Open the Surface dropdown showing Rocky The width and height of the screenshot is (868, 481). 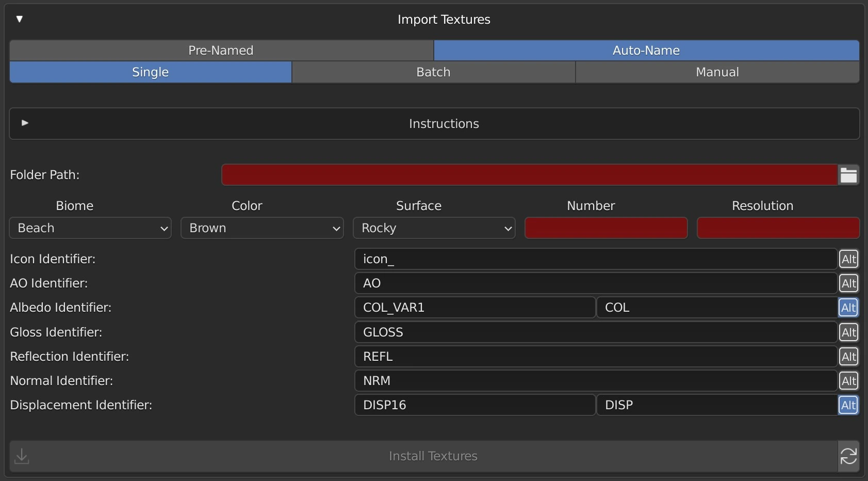(x=434, y=228)
